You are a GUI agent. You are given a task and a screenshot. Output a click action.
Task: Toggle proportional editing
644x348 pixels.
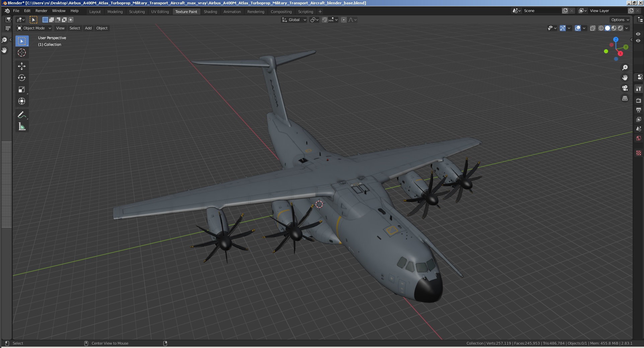pyautogui.click(x=344, y=20)
